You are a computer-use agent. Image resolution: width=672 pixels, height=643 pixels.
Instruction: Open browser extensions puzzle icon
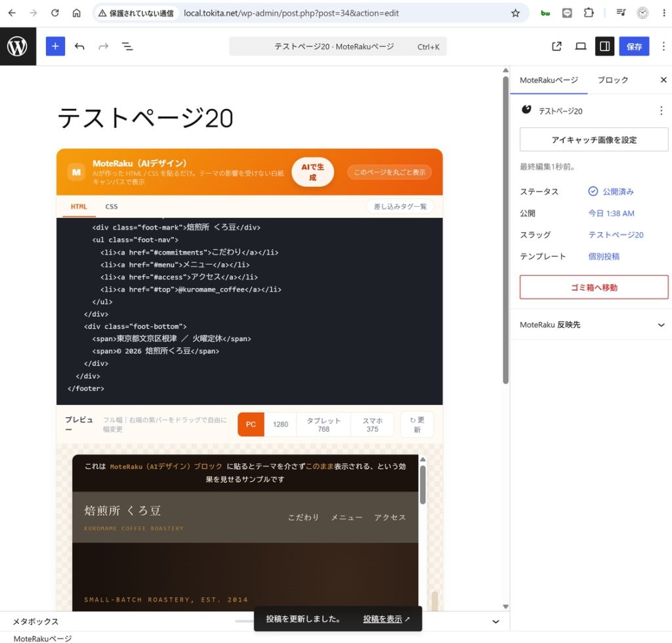589,13
